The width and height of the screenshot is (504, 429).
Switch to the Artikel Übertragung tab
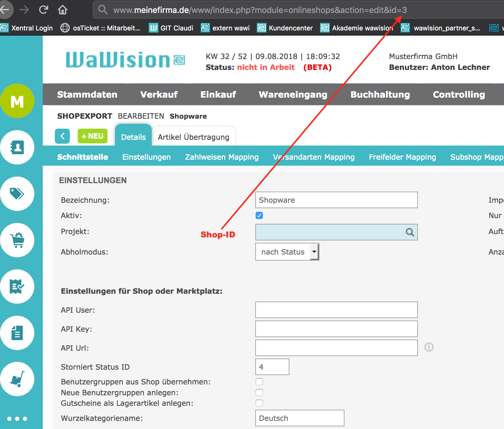[x=193, y=137]
